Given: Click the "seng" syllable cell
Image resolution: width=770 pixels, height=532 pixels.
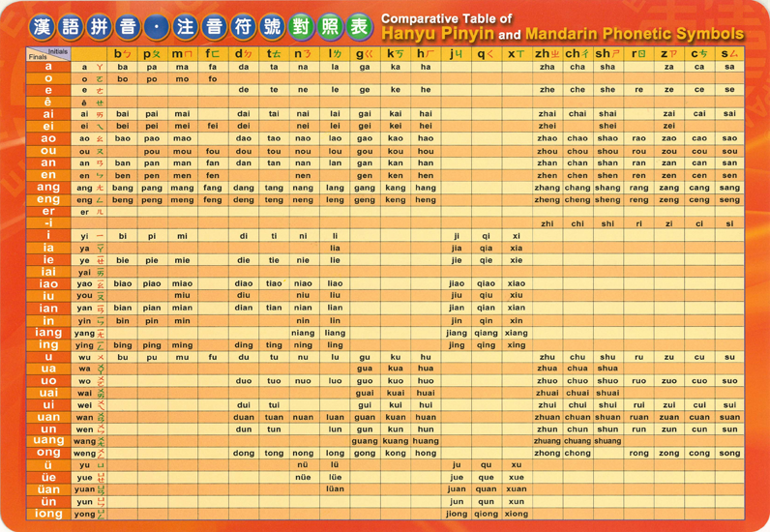Looking at the screenshot, I should click(729, 200).
